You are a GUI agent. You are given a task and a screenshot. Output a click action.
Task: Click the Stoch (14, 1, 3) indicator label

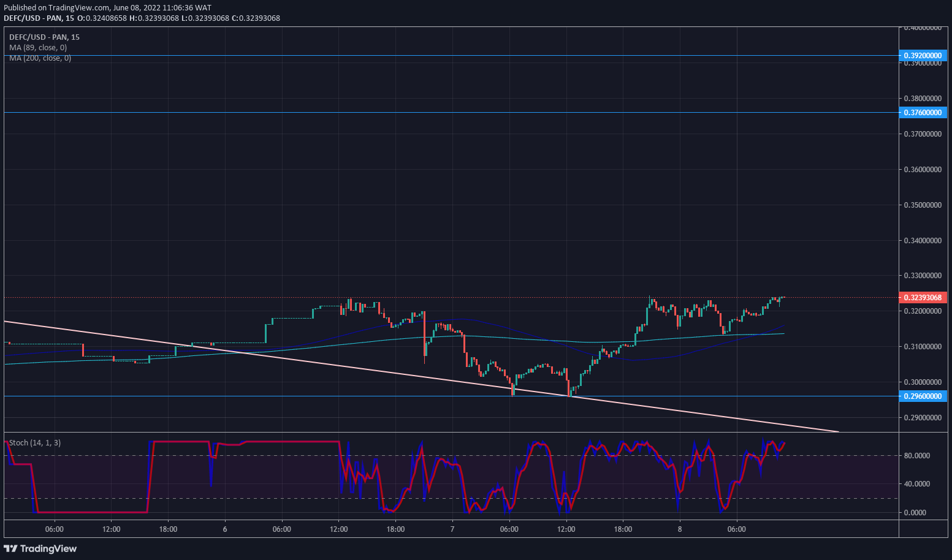[35, 442]
